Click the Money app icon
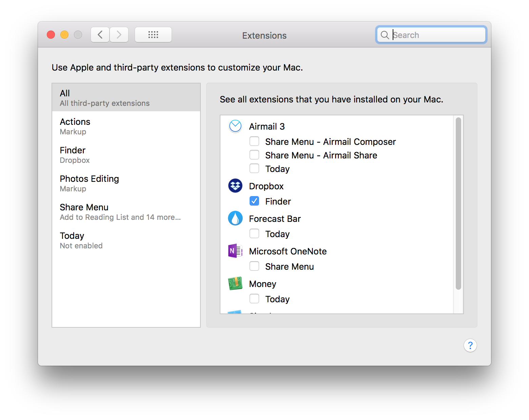 235,283
